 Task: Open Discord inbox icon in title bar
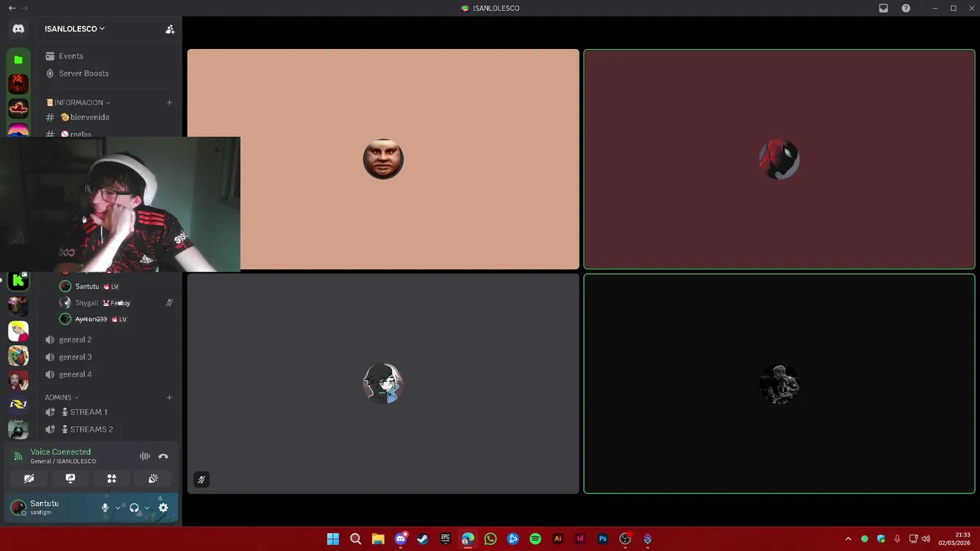click(883, 8)
